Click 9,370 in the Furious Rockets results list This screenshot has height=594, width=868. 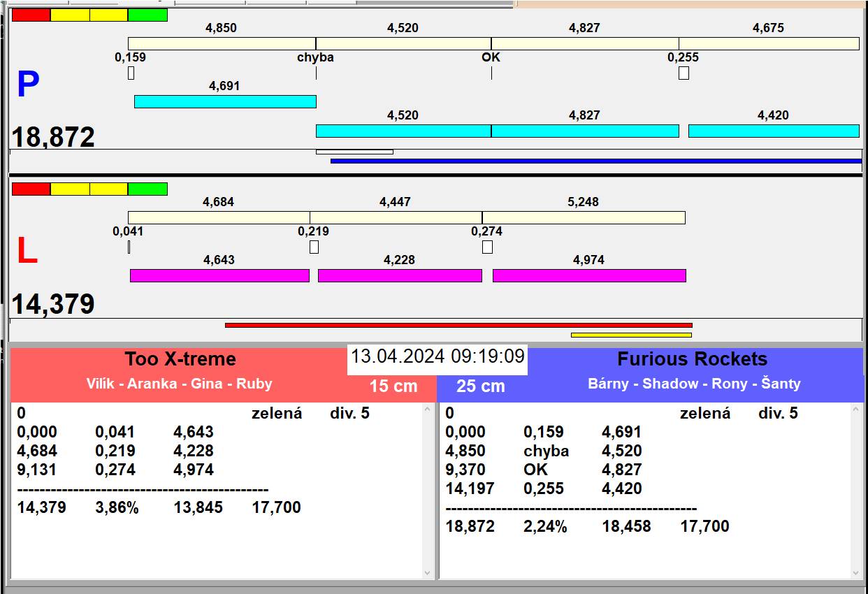coord(465,470)
